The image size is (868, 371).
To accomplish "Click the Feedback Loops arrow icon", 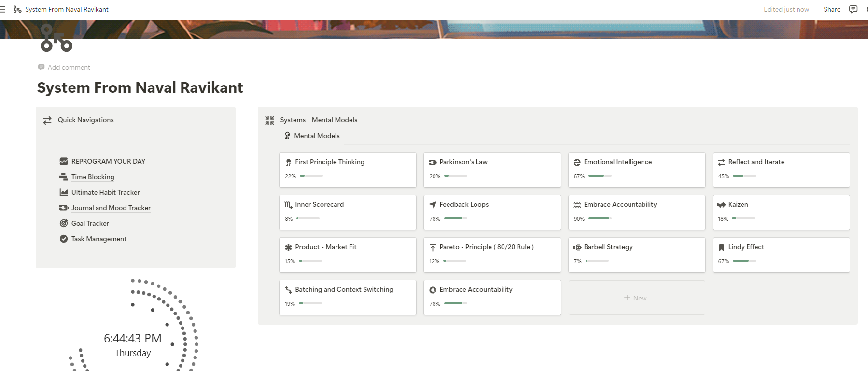I will (x=433, y=205).
